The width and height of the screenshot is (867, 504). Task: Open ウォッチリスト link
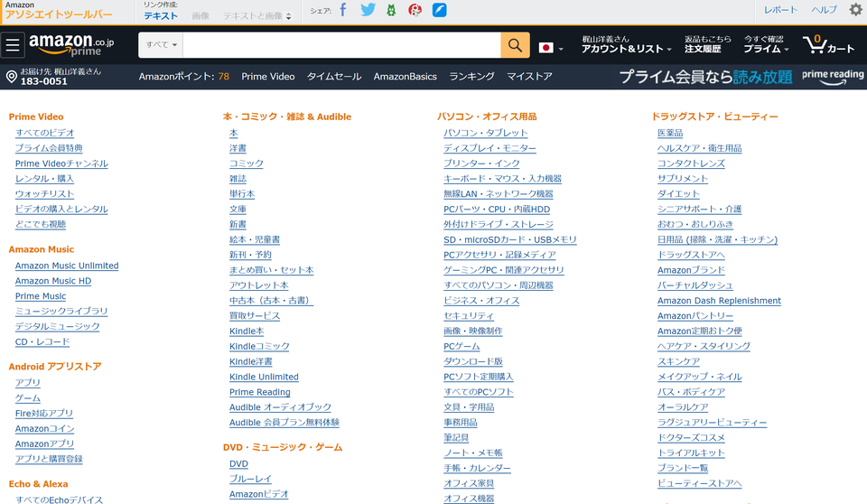(x=45, y=193)
